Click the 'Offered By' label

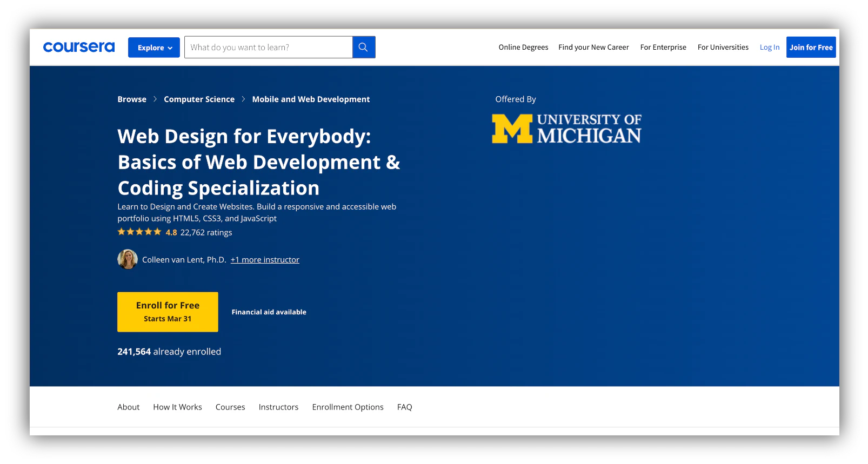click(516, 99)
